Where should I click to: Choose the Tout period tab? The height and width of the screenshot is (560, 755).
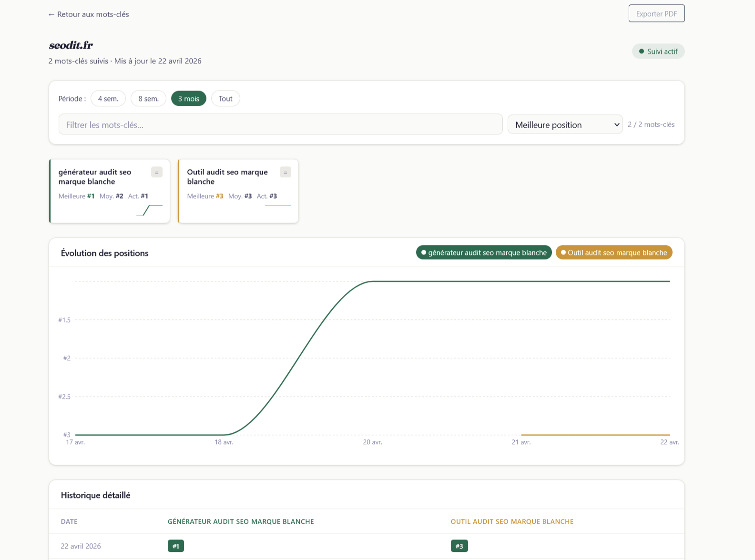point(225,99)
